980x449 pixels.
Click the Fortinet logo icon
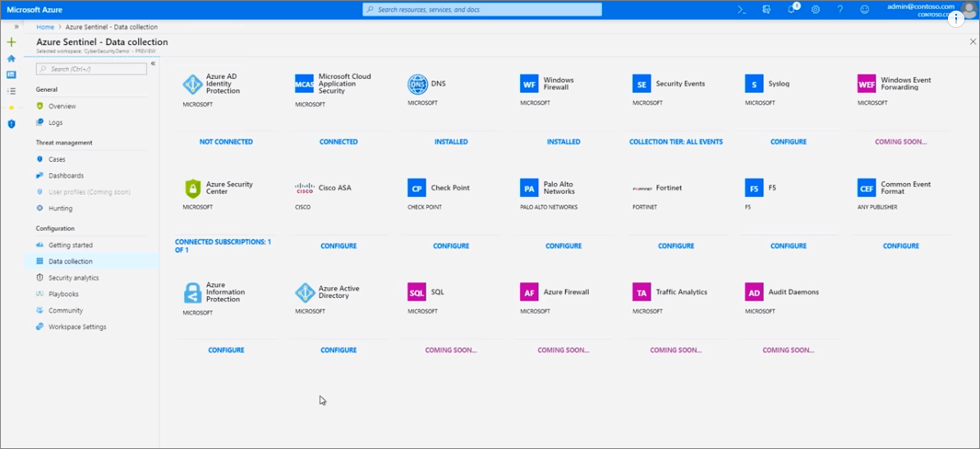click(642, 188)
